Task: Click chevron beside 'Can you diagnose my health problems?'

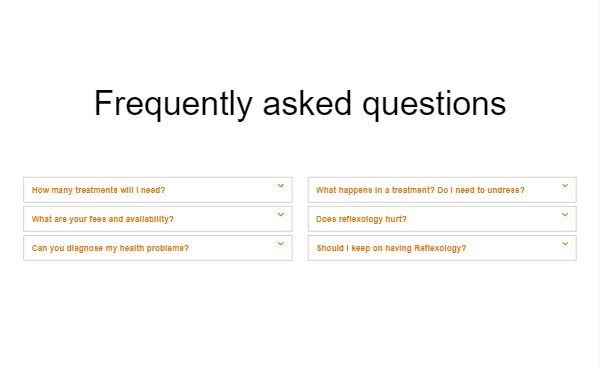Action: 281,244
